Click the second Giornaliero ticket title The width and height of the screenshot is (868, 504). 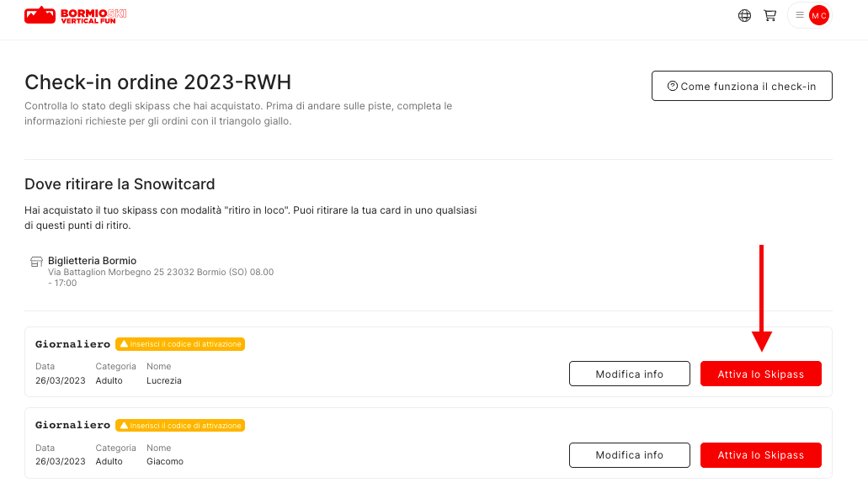click(x=72, y=425)
